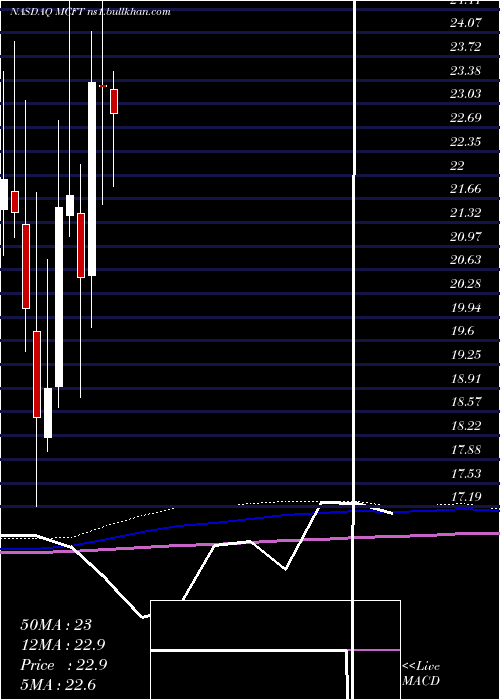The height and width of the screenshot is (700, 500).
Task: Click the 22.35 price axis label
Action: pyautogui.click(x=466, y=141)
